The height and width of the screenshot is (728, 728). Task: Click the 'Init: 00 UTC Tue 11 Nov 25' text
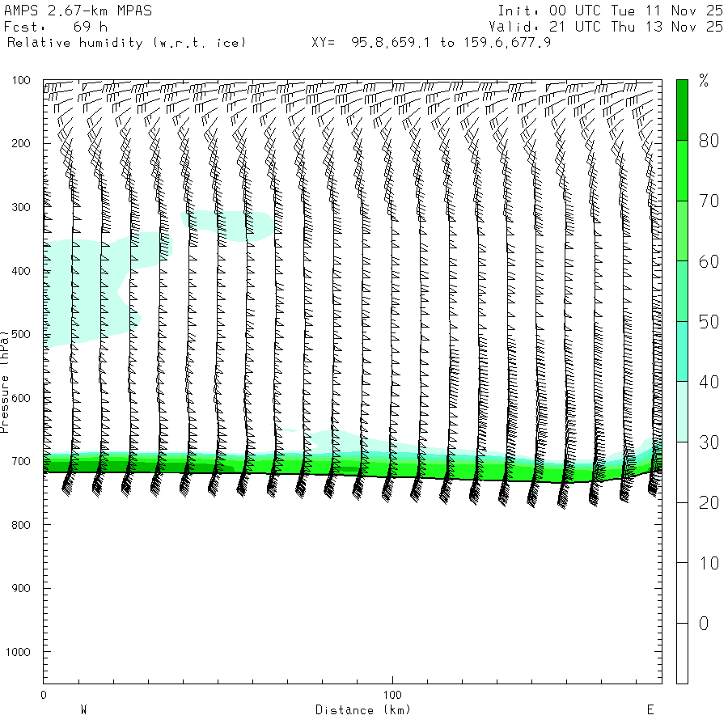[610, 11]
